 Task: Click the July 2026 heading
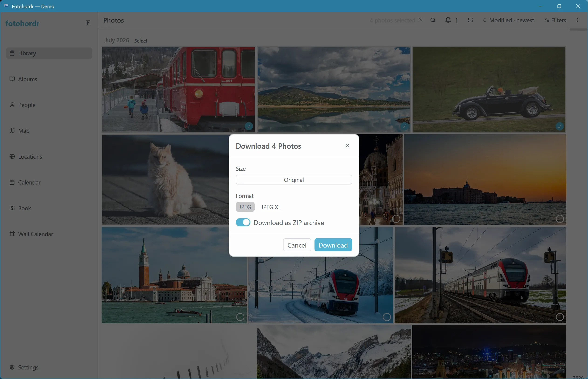(x=117, y=40)
